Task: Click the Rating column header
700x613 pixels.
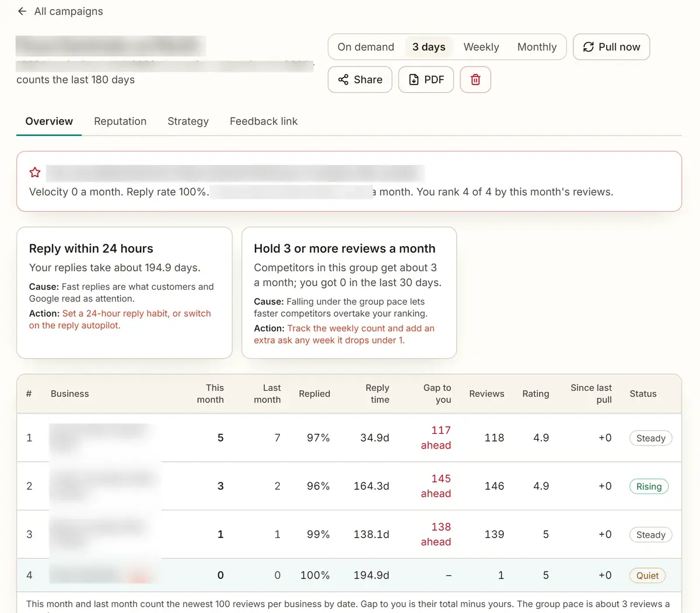Action: pyautogui.click(x=535, y=394)
